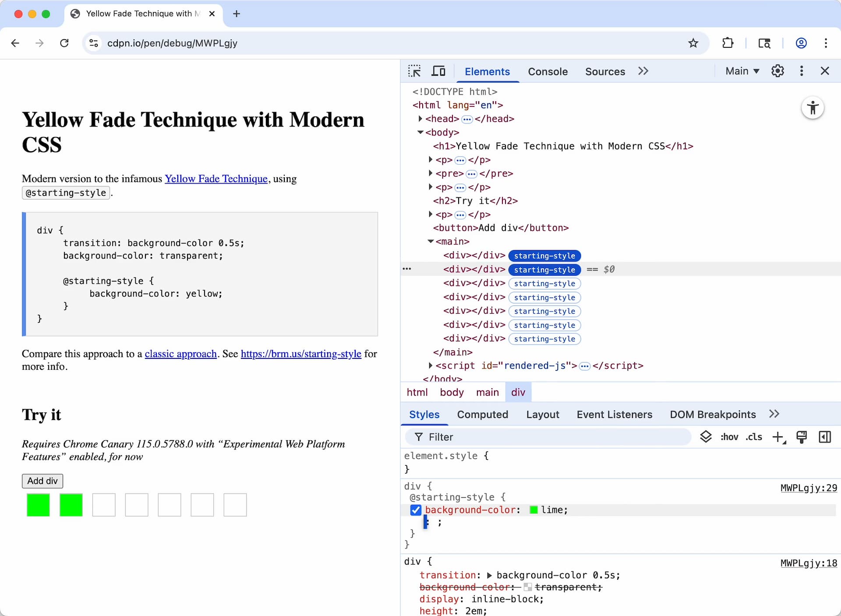Screen dimensions: 841x616
Task: Click the lime color swatch
Action: click(534, 510)
